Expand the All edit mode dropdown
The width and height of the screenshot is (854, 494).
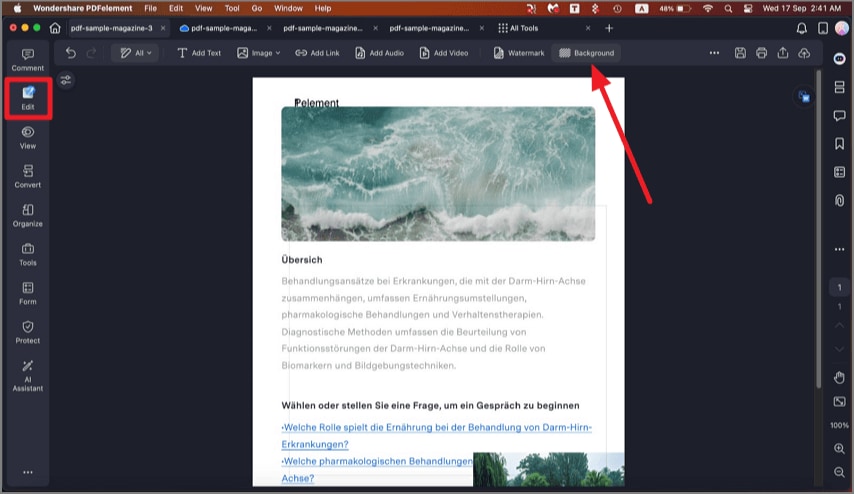(x=136, y=53)
